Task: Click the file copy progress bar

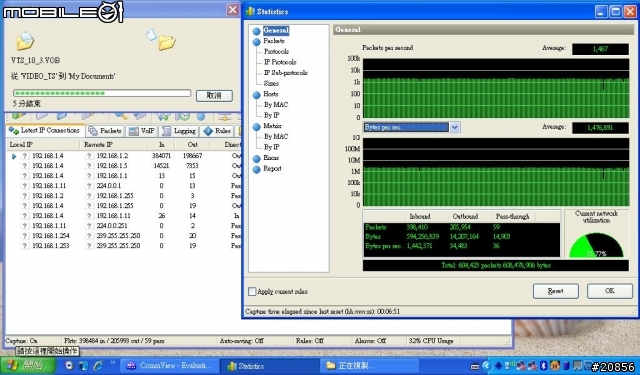Action: click(x=102, y=93)
